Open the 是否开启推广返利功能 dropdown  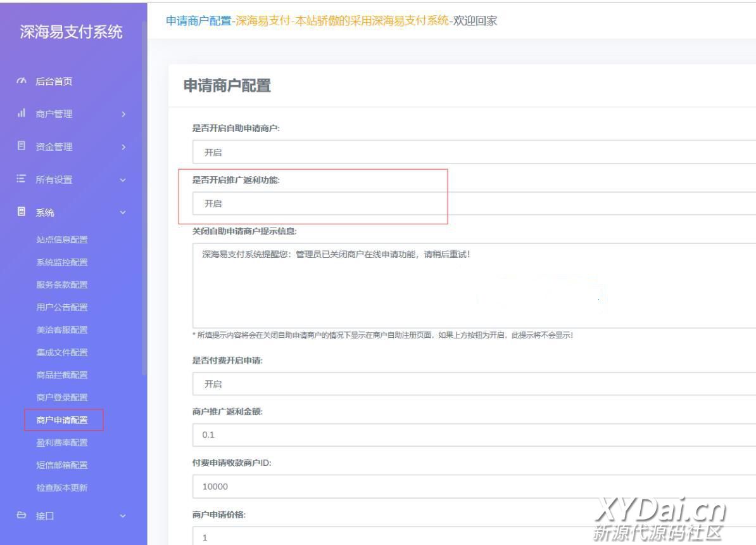[x=474, y=203]
